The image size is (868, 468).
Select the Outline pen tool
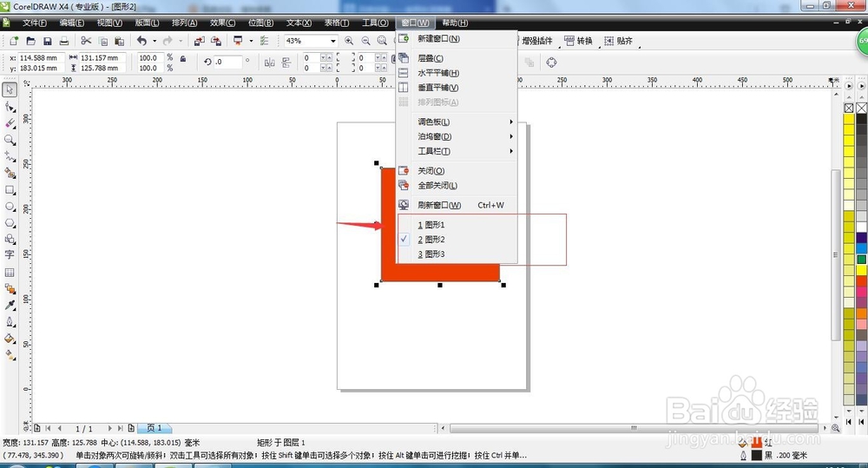pos(10,322)
